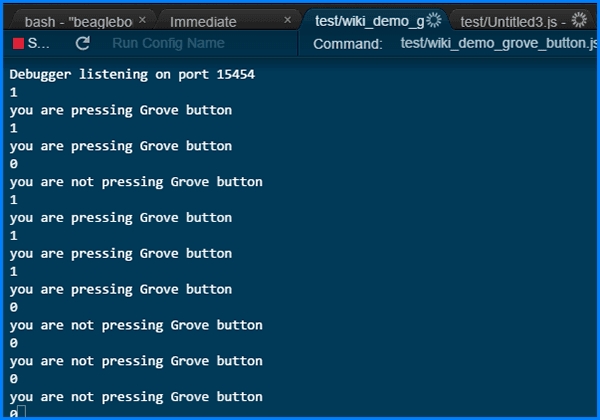Click the red Stop process icon
The image size is (600, 420).
click(x=18, y=44)
